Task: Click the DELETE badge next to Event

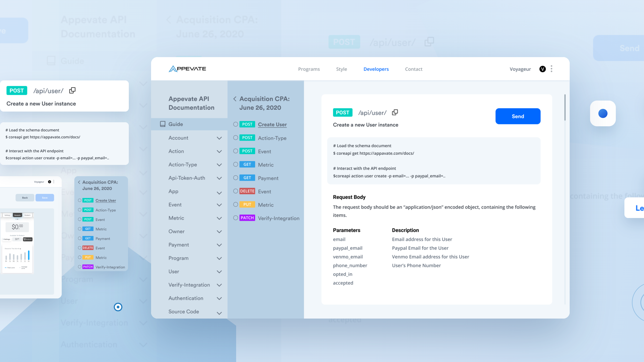Action: click(x=247, y=191)
